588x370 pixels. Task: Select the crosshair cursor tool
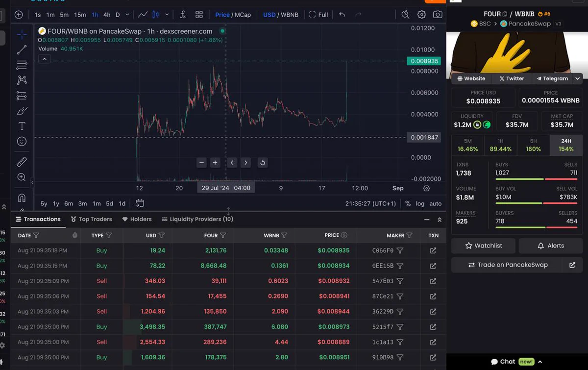tap(22, 34)
